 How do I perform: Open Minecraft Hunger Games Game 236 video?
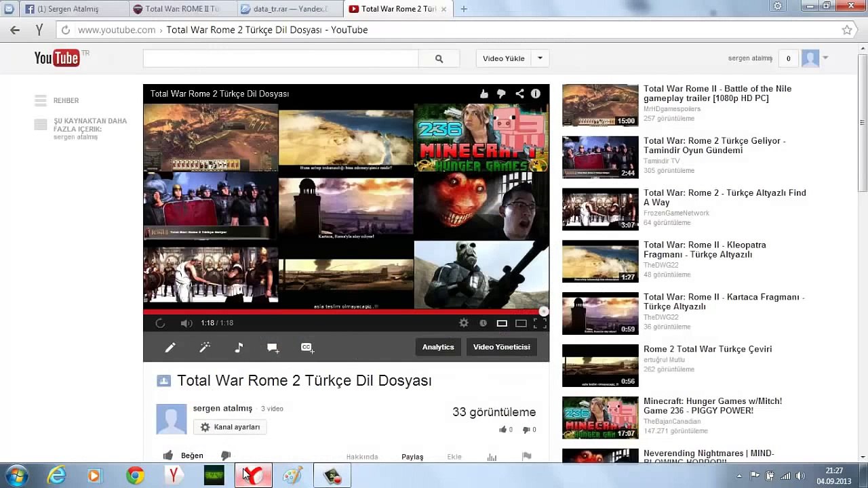[713, 406]
